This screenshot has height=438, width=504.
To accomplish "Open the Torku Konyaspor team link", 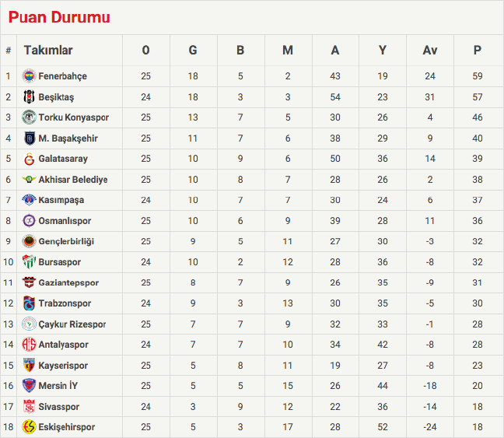I will coord(74,117).
